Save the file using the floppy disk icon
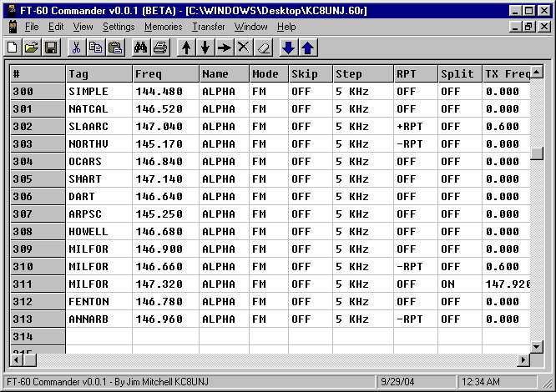Image resolution: width=556 pixels, height=392 pixels. [x=50, y=48]
